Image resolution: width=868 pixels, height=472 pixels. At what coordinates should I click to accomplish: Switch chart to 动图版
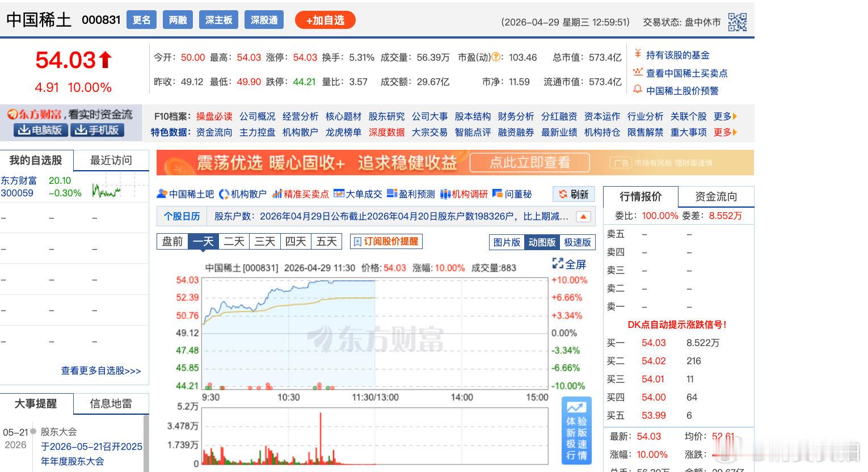point(542,242)
